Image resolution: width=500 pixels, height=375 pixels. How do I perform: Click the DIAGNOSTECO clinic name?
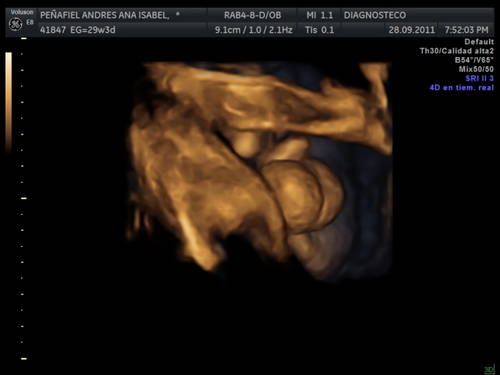(x=375, y=15)
